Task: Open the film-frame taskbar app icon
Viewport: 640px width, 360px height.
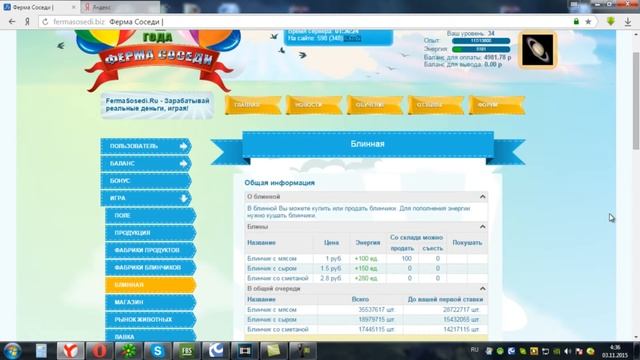Action: point(245,351)
